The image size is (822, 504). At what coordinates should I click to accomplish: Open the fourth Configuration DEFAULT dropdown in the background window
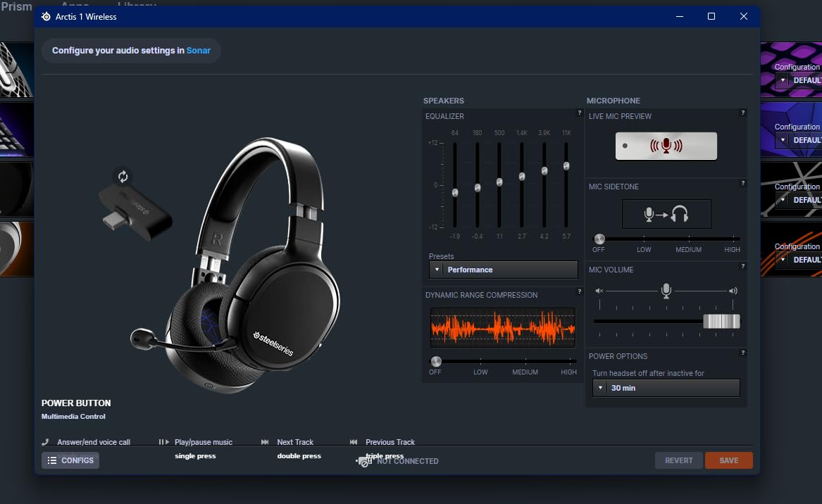tap(798, 260)
